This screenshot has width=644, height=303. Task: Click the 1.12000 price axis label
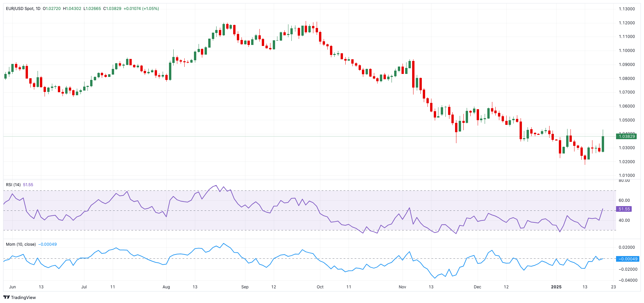click(627, 23)
